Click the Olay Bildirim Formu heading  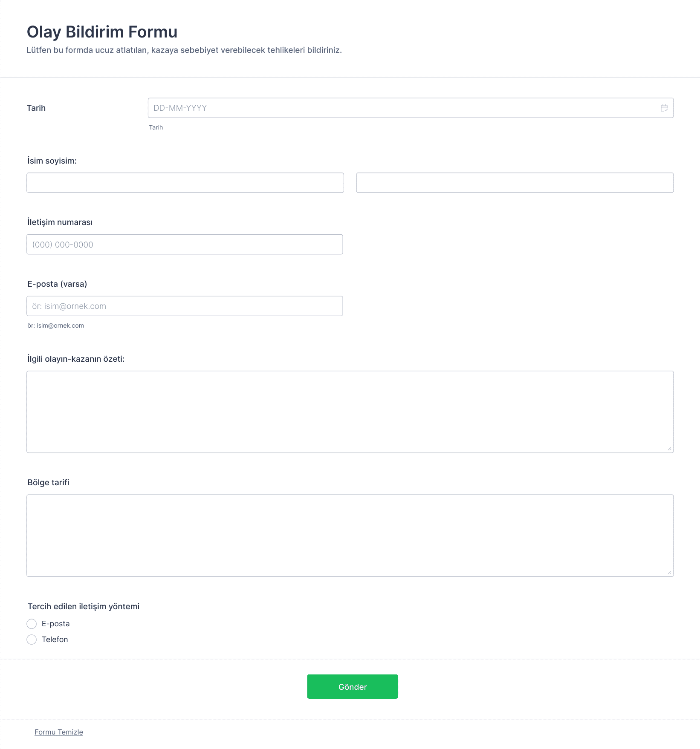[x=102, y=32]
